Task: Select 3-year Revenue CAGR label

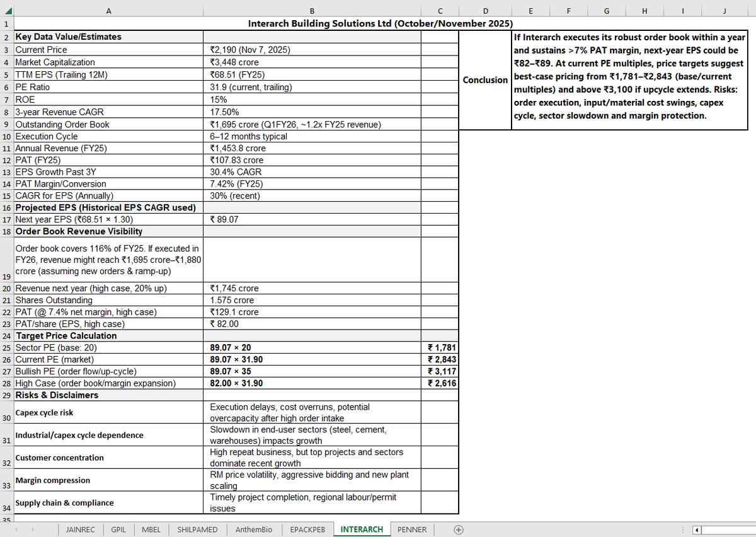Action: [x=108, y=112]
